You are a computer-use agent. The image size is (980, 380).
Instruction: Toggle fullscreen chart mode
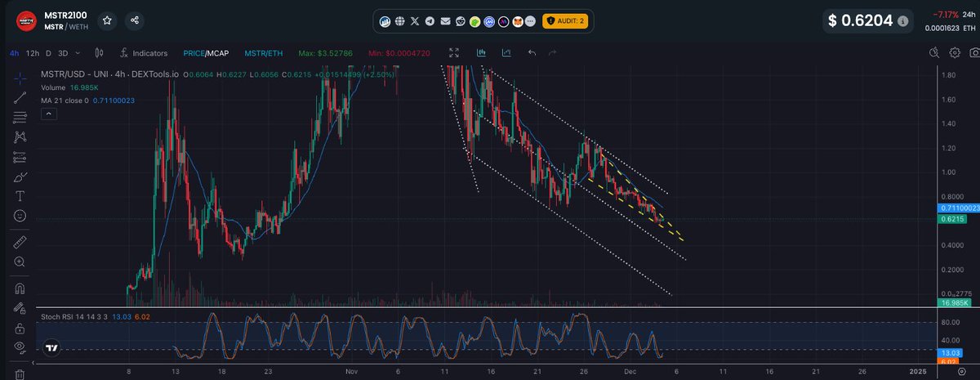click(x=453, y=53)
